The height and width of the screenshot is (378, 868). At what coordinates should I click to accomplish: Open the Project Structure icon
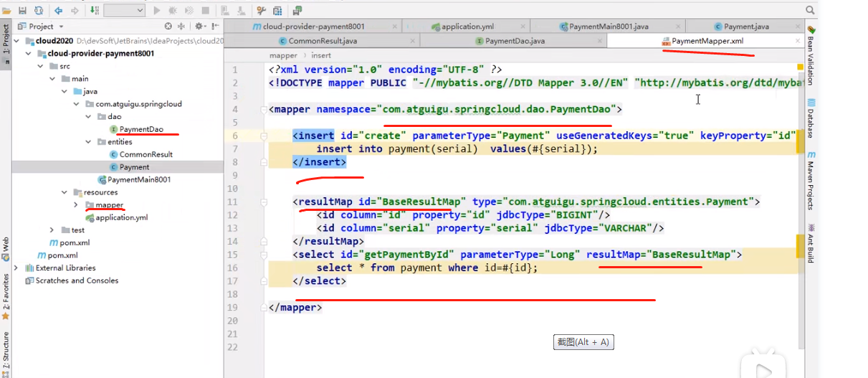(277, 11)
